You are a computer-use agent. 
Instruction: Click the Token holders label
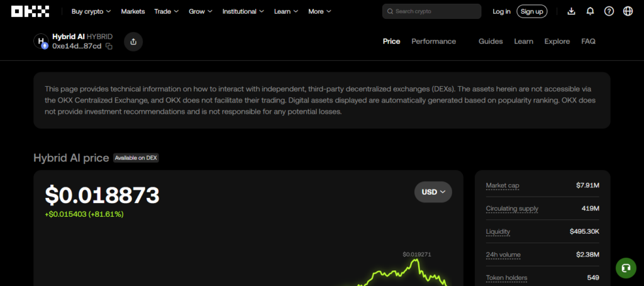coord(506,278)
